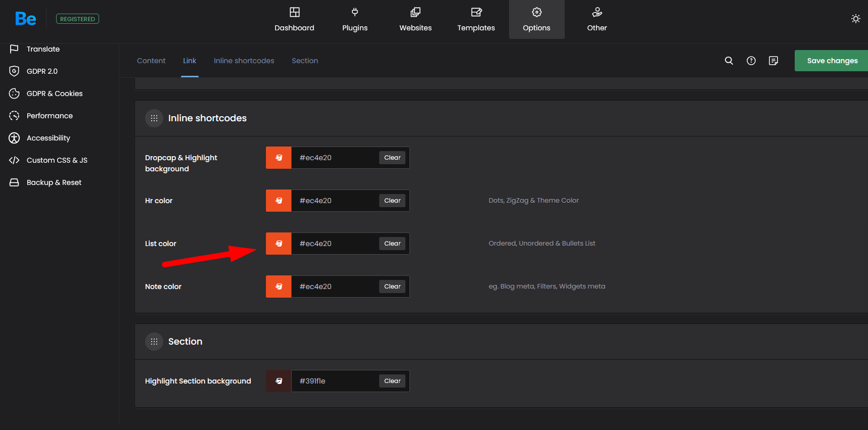Open the Other menu
Image resolution: width=868 pixels, height=430 pixels.
click(597, 20)
